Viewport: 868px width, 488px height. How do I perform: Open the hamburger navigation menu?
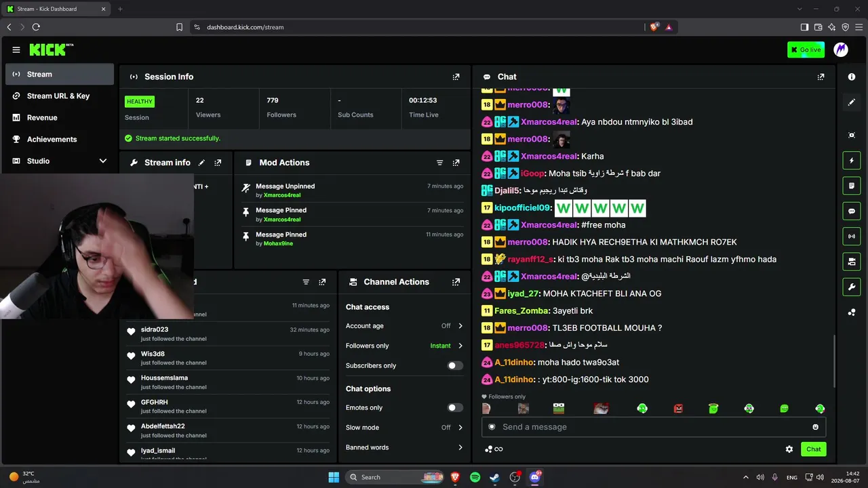pyautogui.click(x=16, y=49)
